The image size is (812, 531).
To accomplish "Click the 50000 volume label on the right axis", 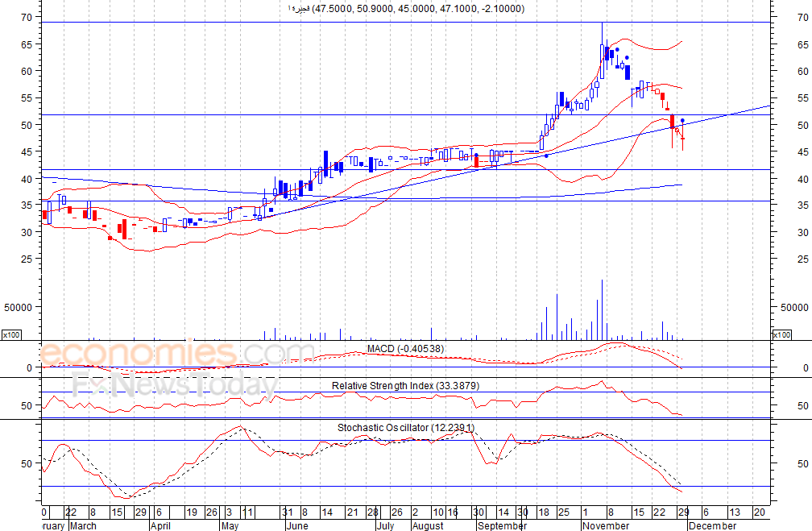I will click(x=794, y=307).
